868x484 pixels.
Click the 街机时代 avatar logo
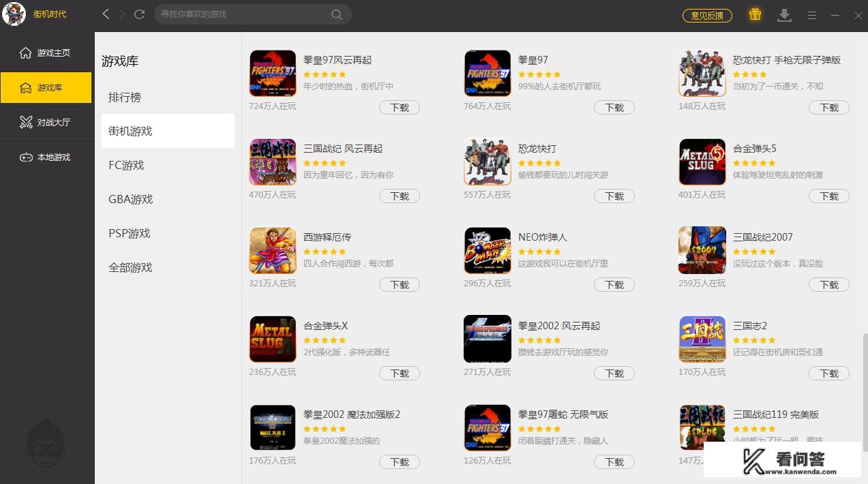coord(14,14)
